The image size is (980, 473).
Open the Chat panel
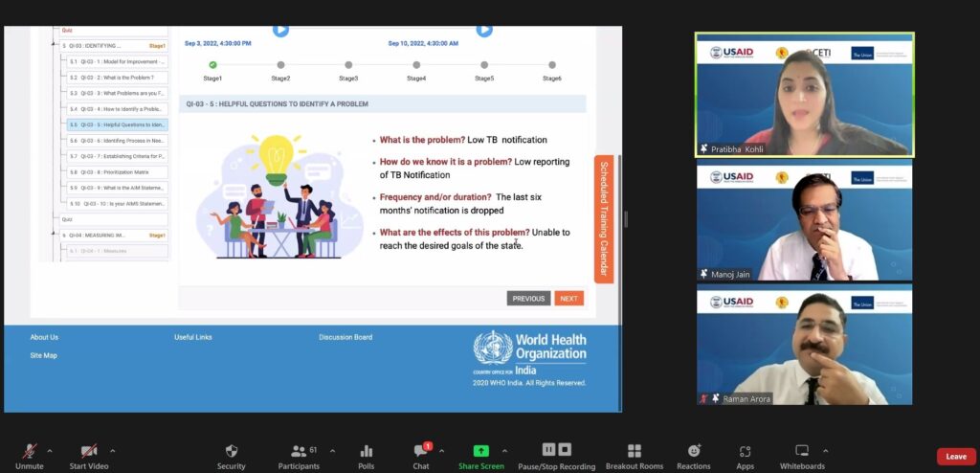pos(420,450)
